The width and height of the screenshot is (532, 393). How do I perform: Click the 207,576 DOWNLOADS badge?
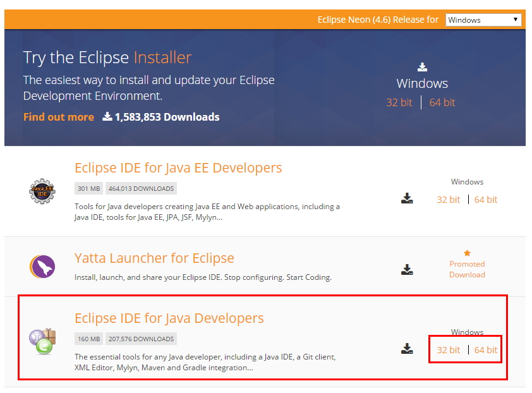coord(141,339)
